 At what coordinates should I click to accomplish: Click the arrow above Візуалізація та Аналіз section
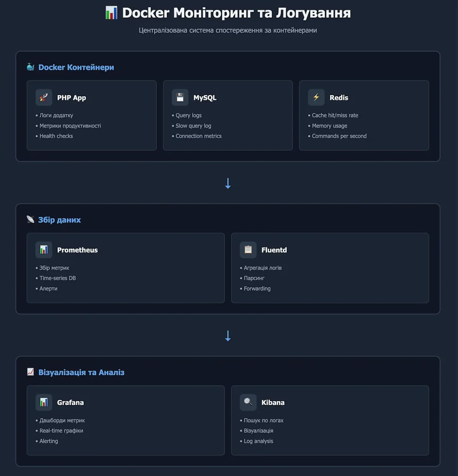click(228, 336)
